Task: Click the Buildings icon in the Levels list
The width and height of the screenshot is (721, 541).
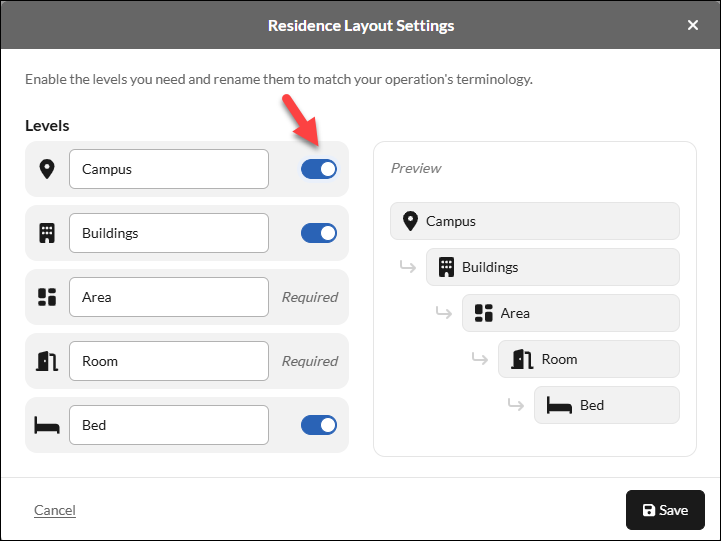Action: click(x=47, y=233)
